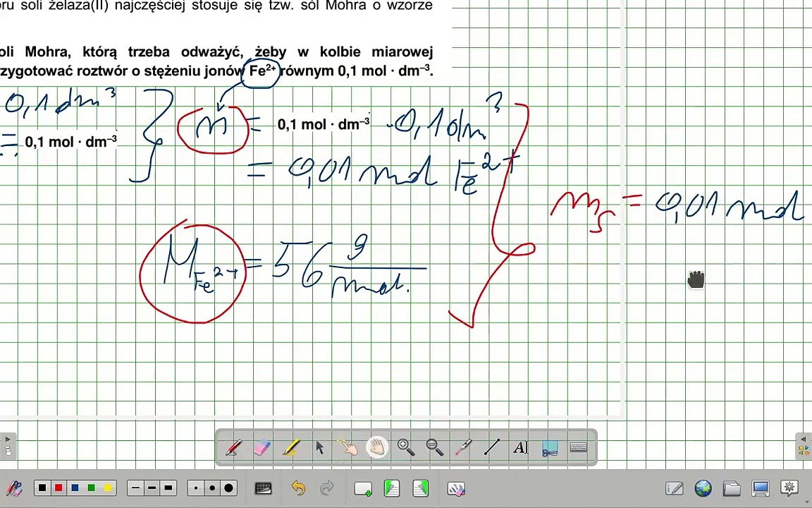This screenshot has width=812, height=508.
Task: Switch to board drawing mode
Action: click(x=675, y=488)
